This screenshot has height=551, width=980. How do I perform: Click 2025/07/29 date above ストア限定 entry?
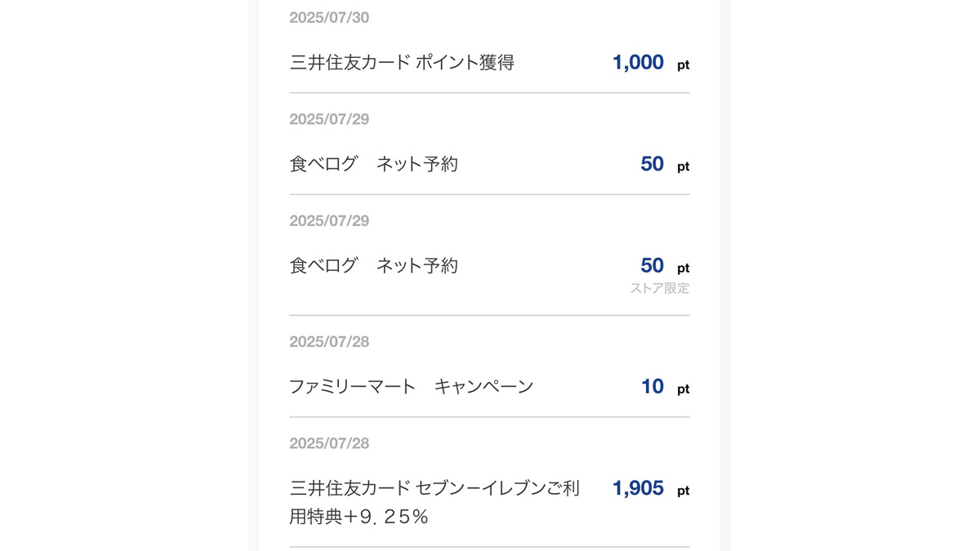[329, 221]
